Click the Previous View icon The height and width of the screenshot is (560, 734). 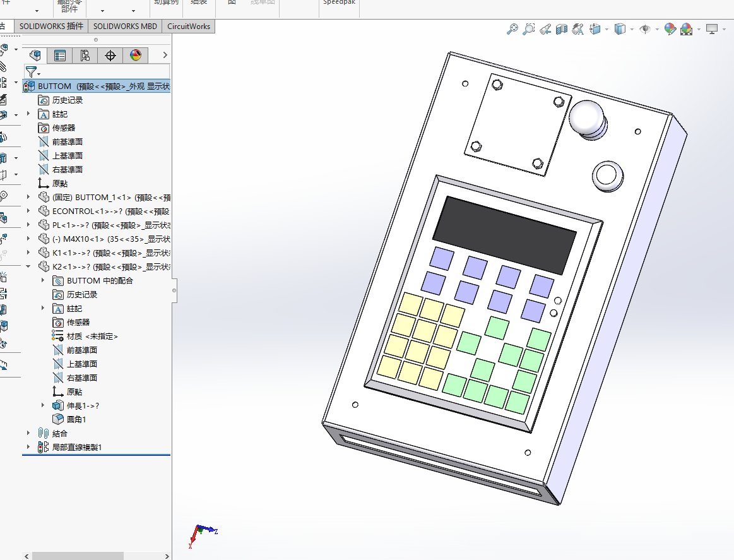tap(545, 30)
